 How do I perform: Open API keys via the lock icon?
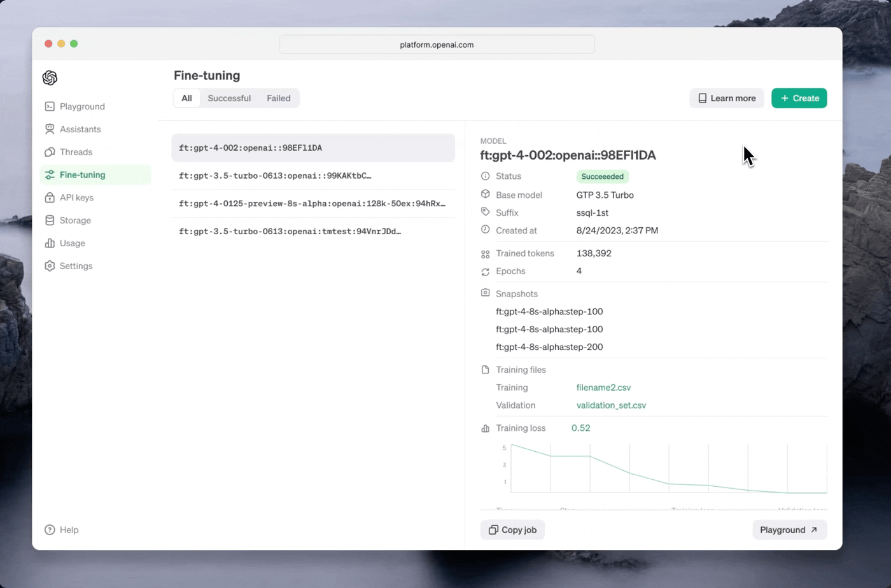point(50,197)
